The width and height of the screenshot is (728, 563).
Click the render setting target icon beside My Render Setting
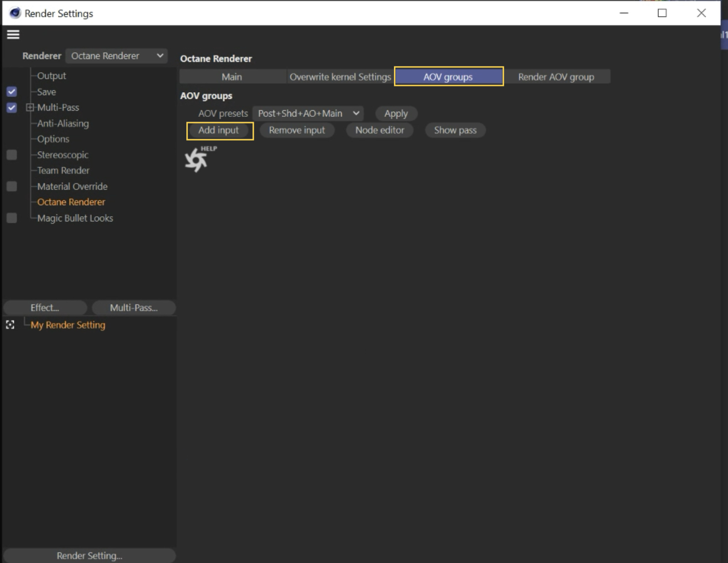tap(10, 324)
